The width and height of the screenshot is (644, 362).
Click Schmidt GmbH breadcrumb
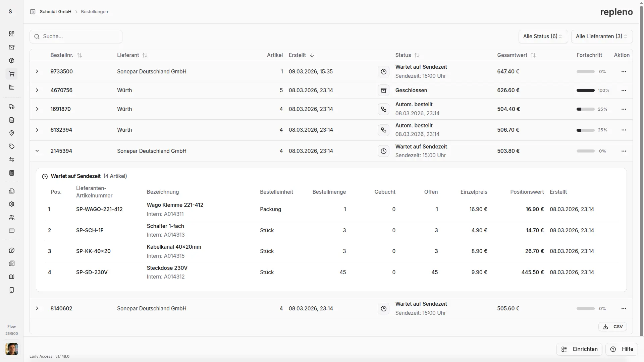click(55, 12)
